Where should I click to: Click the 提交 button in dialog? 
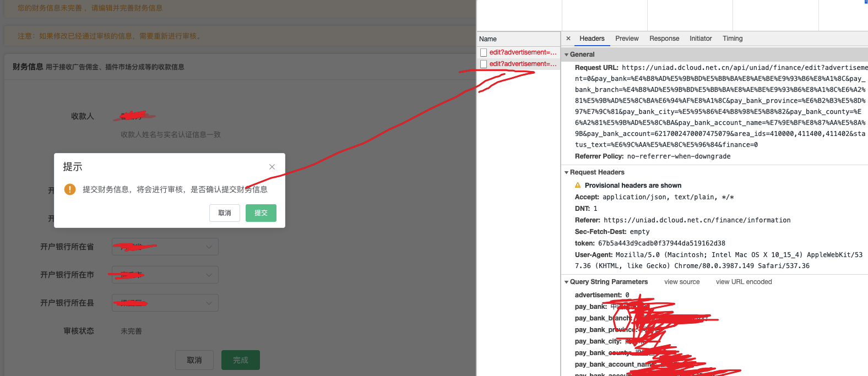pos(261,213)
